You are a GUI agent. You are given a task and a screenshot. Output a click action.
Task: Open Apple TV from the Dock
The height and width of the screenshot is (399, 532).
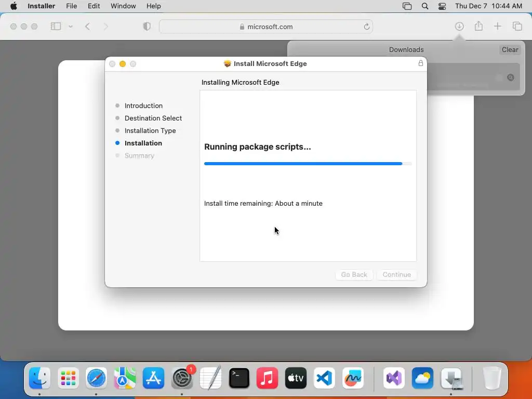(x=296, y=378)
